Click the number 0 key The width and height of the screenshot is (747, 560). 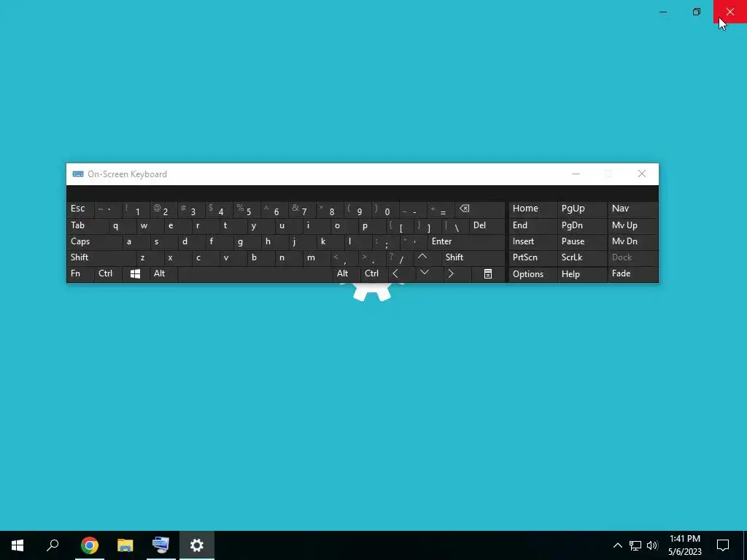click(x=384, y=209)
